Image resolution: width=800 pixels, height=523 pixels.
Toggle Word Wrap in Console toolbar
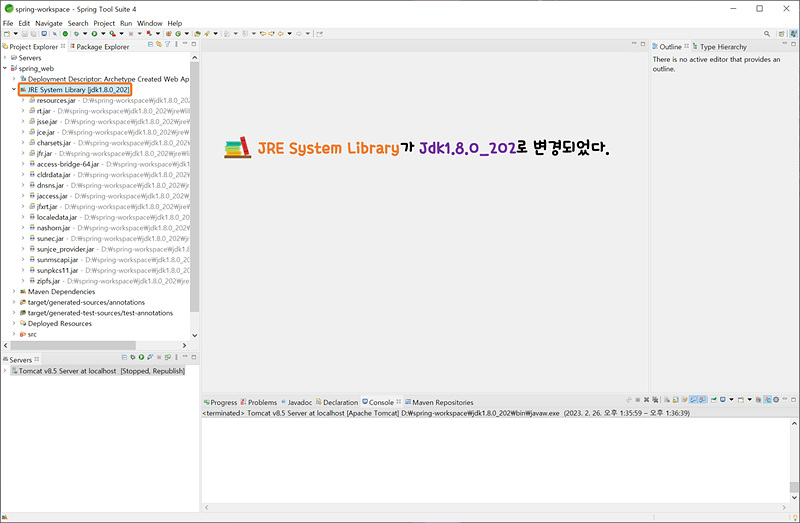684,400
